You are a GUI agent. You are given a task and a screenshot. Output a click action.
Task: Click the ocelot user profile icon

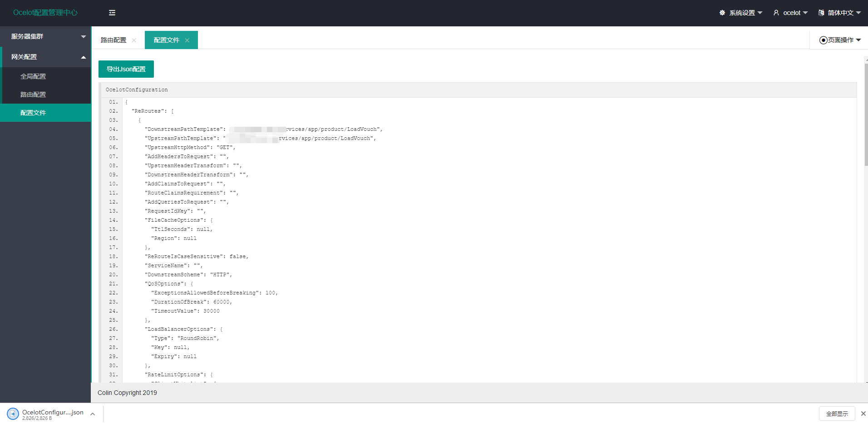coord(776,13)
